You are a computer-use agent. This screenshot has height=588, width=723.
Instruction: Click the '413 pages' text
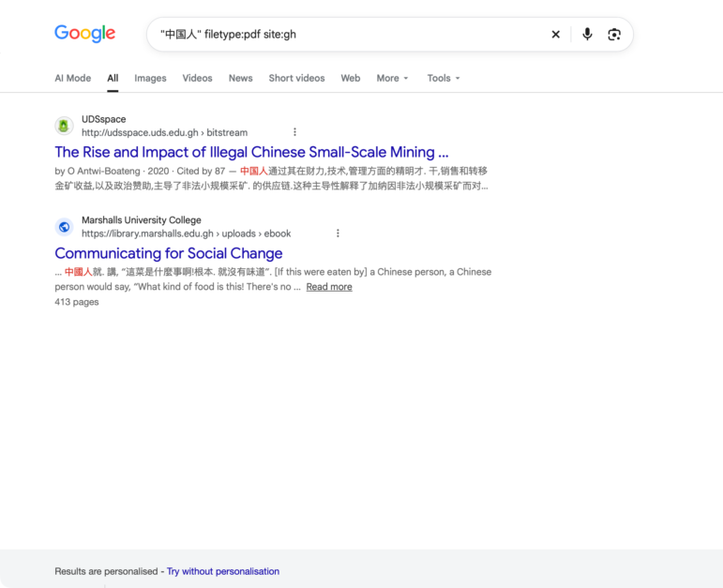(77, 302)
